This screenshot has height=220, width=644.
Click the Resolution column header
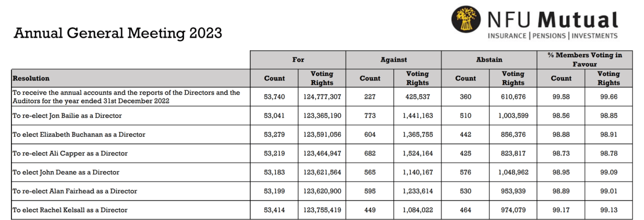coord(31,78)
